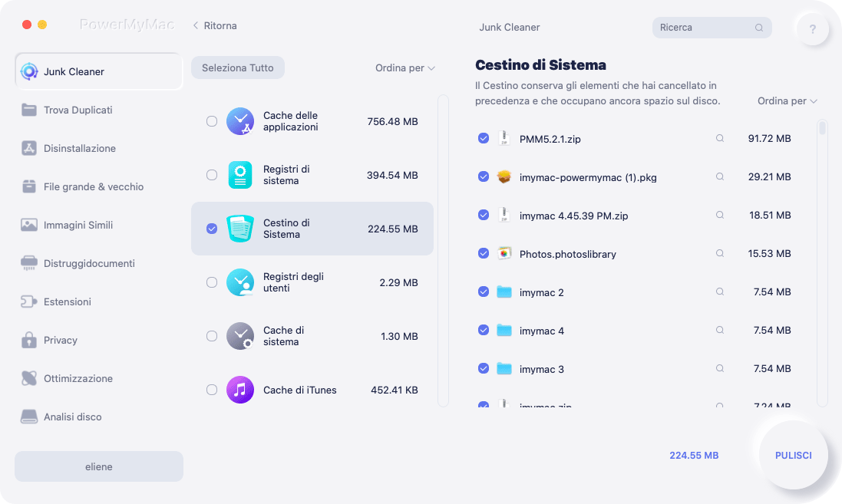The image size is (842, 504).
Task: Check the Cache delle applicazioni checkbox
Action: [212, 121]
